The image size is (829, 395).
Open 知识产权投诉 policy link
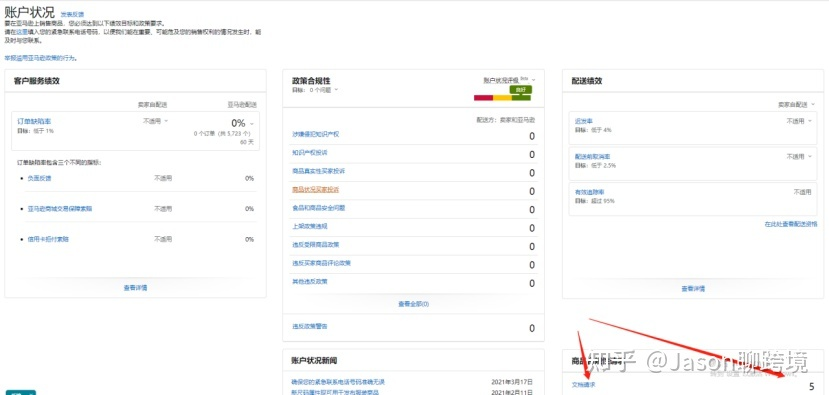309,153
